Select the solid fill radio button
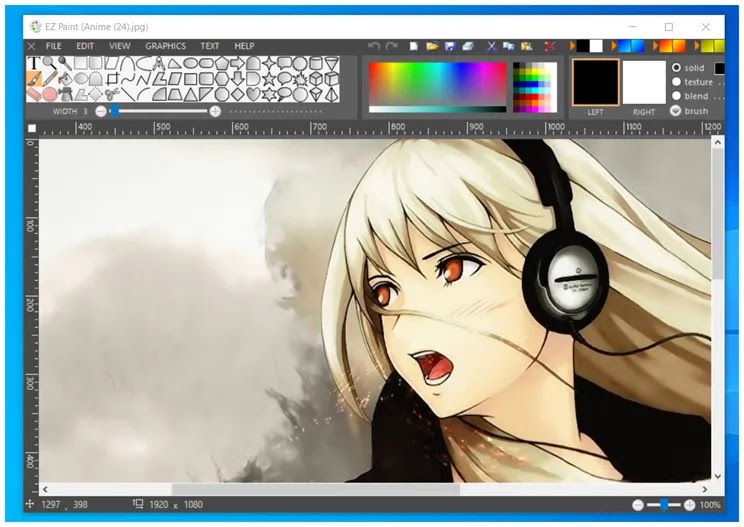Screen dimensions: 744x527 676,68
